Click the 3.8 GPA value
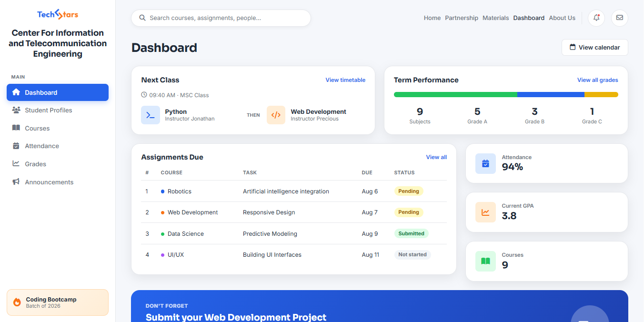 pyautogui.click(x=509, y=216)
